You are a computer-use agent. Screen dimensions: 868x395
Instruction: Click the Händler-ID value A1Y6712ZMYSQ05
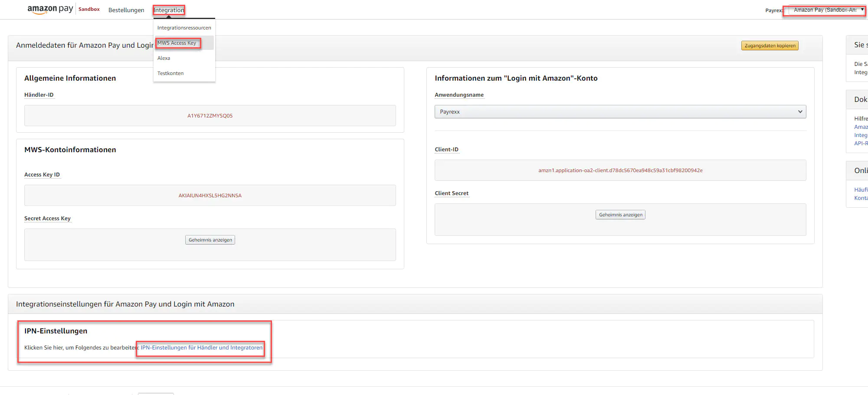pyautogui.click(x=210, y=116)
